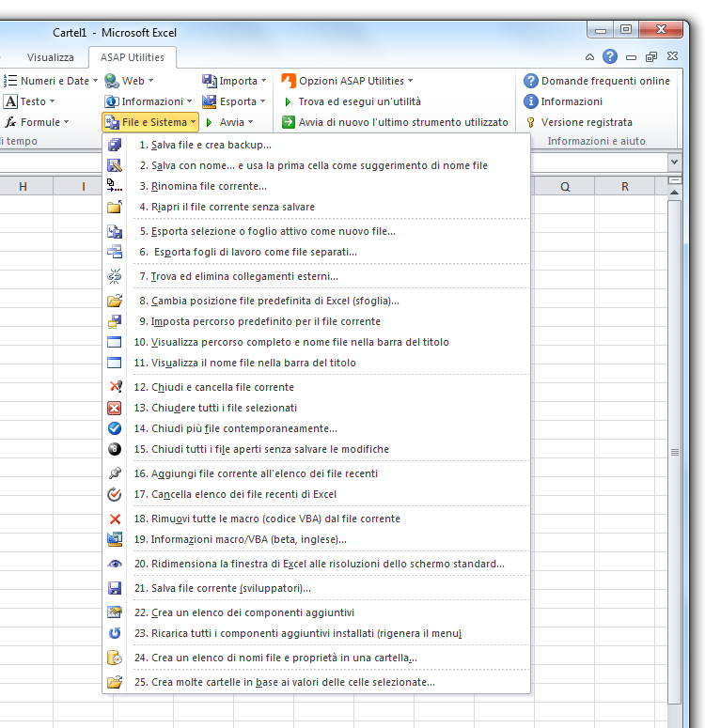Open the Avvia dropdown menu

229,122
